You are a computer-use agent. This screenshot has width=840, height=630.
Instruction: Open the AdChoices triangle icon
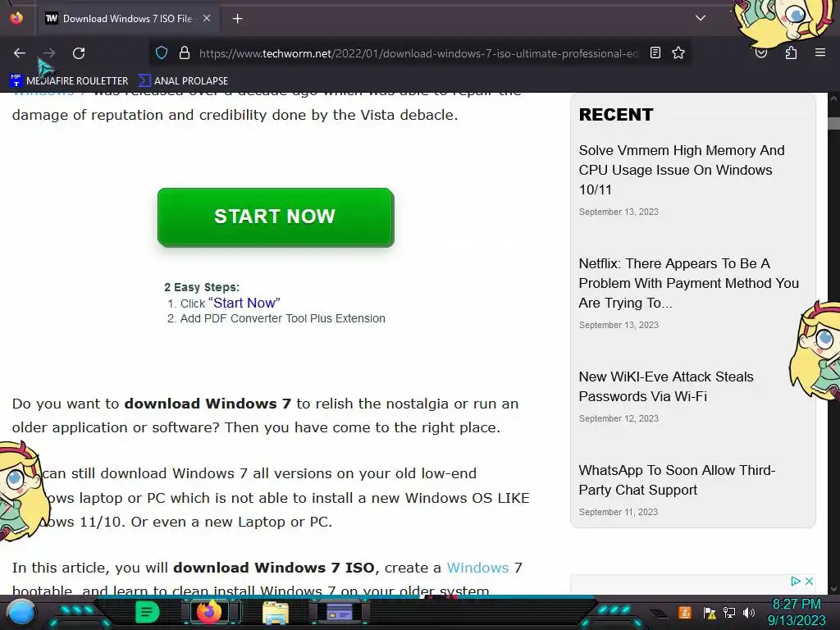[796, 582]
